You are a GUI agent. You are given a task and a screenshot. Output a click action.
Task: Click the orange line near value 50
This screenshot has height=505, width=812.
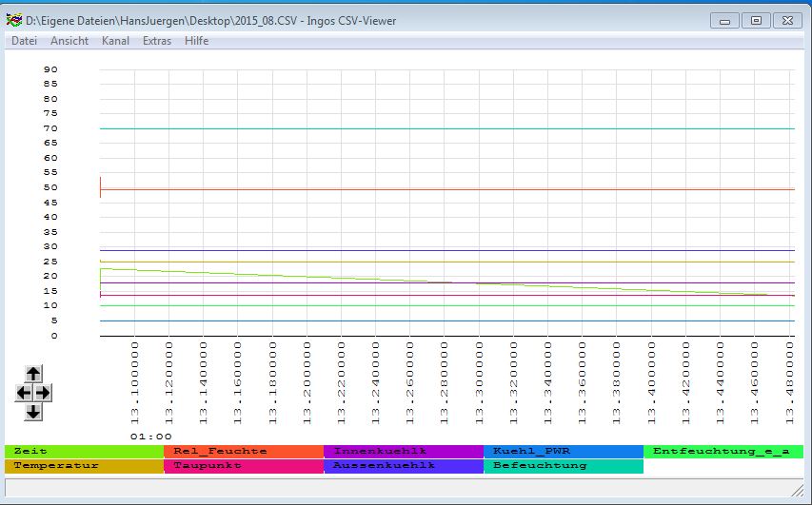(446, 189)
